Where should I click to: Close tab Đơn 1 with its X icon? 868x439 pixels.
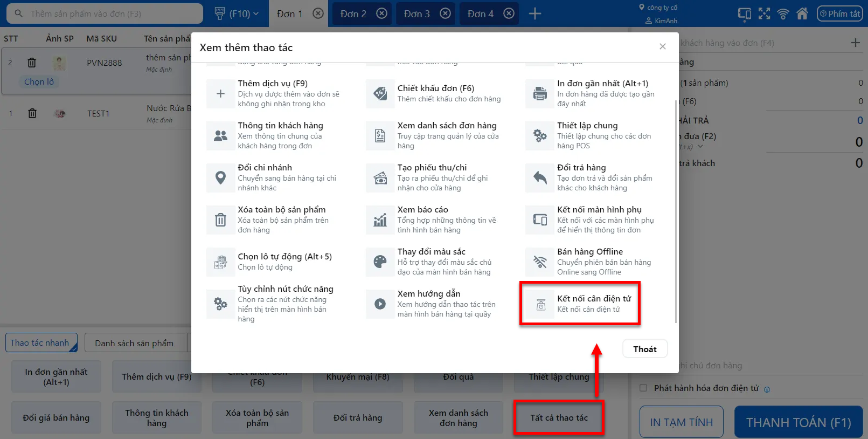tap(318, 13)
